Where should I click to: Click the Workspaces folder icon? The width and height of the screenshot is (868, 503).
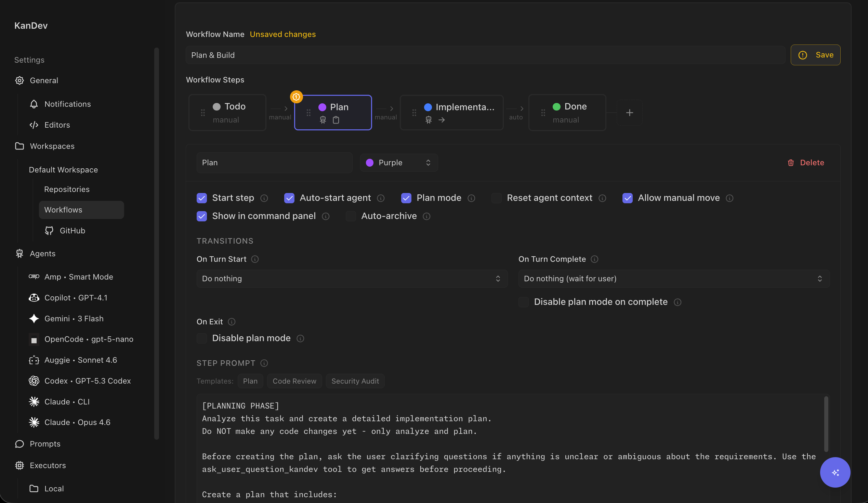click(19, 146)
